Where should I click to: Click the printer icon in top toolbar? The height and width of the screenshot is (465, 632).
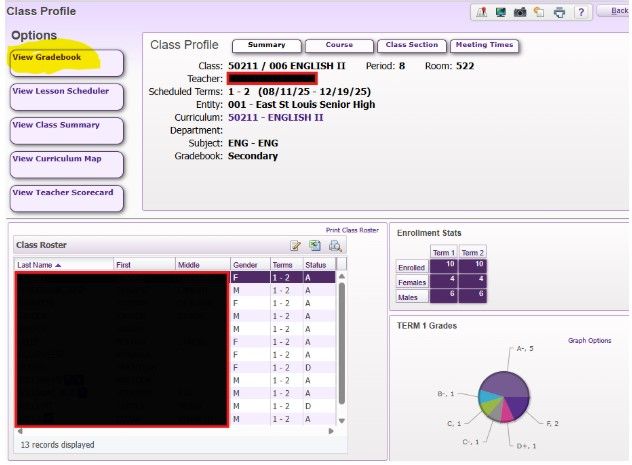(559, 12)
